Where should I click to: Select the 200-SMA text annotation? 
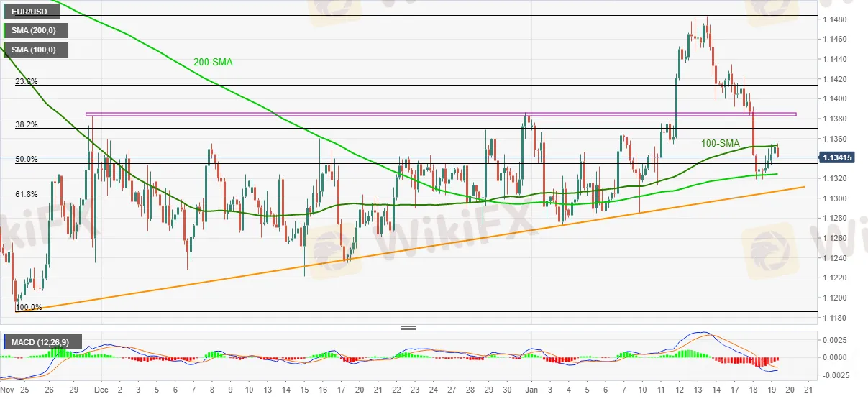[x=213, y=63]
